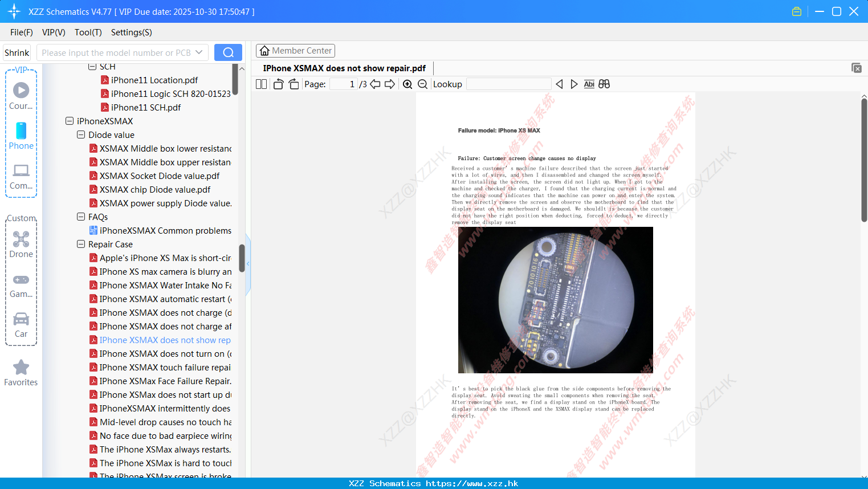This screenshot has height=489, width=868.
Task: Collapse the SCH folder
Action: pyautogui.click(x=92, y=67)
